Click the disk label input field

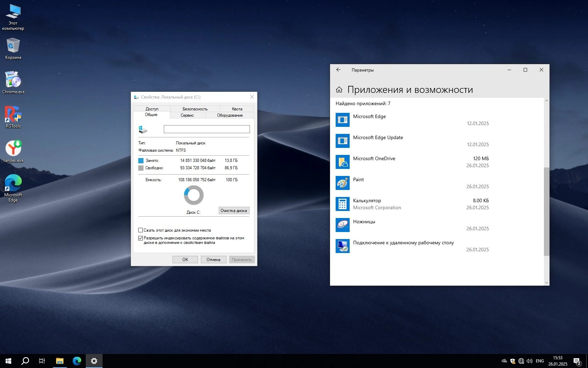(x=206, y=129)
